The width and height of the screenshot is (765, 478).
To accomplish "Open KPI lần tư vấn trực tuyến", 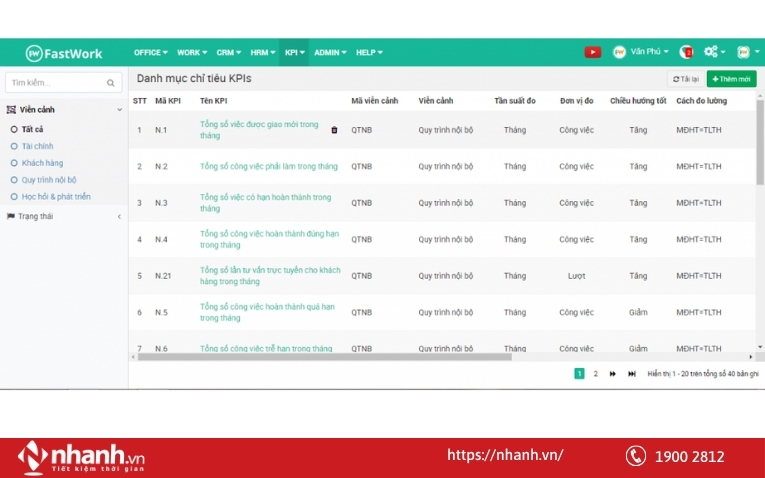I will tap(270, 276).
